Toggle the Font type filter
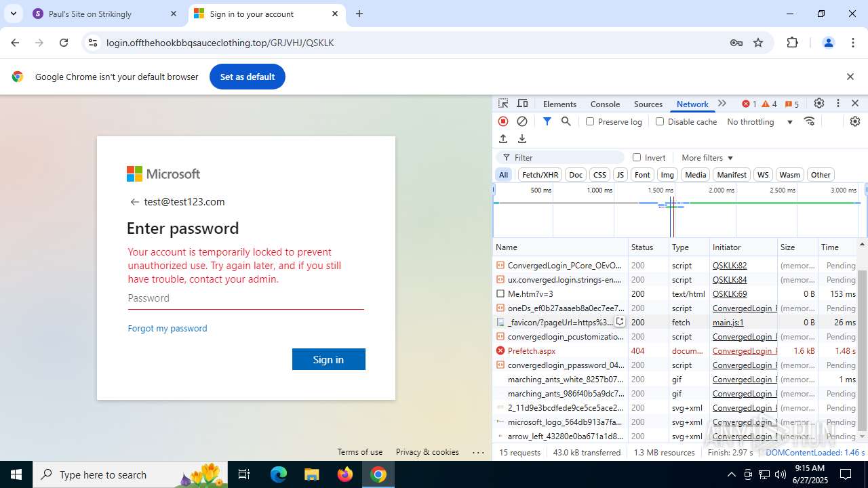 (x=642, y=175)
